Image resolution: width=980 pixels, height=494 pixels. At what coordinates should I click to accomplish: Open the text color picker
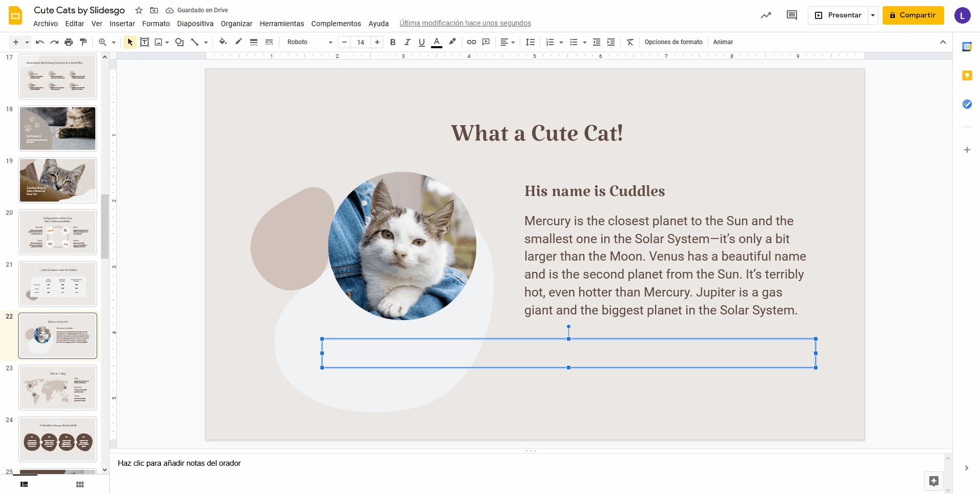click(437, 42)
